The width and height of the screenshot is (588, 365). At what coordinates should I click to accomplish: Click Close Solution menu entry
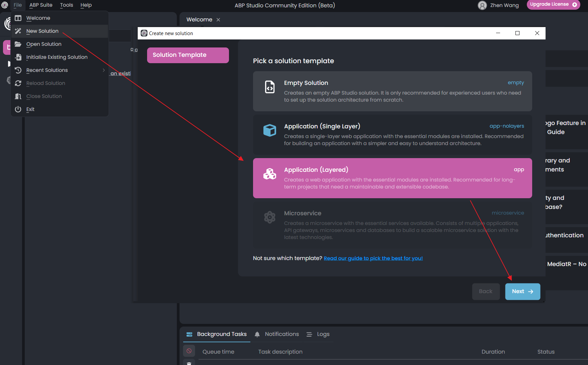coord(60,96)
